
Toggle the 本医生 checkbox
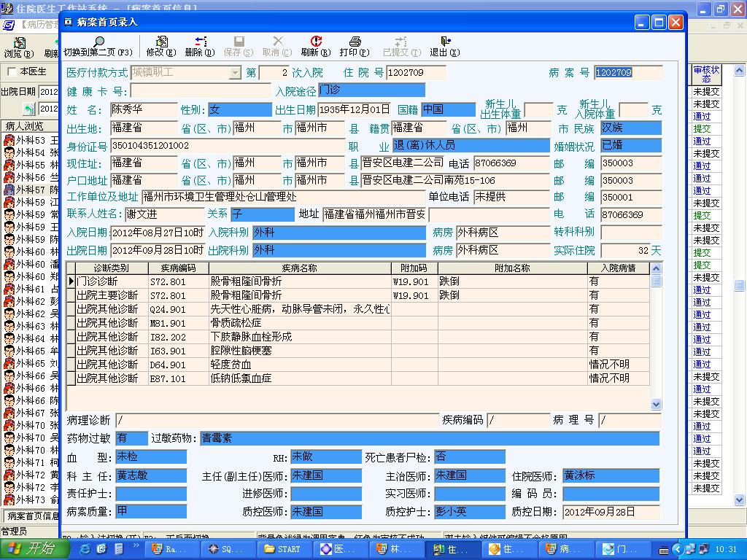12,72
